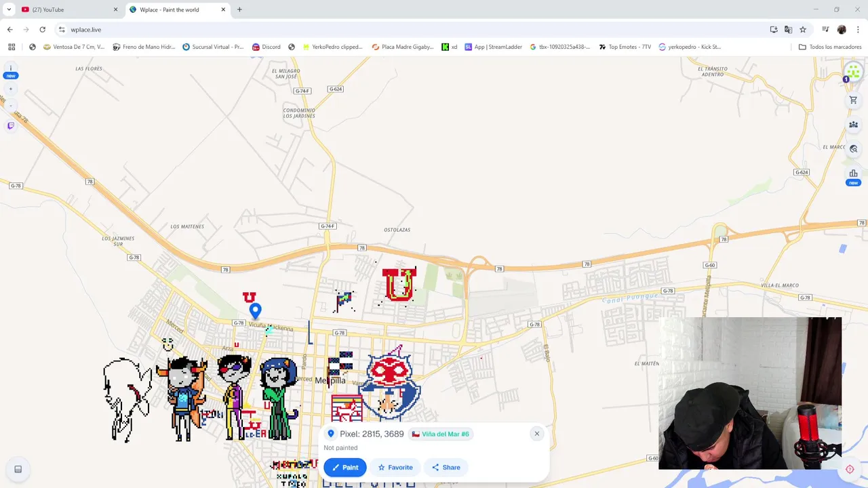
Task: Open a new browser tab
Action: coord(239,9)
